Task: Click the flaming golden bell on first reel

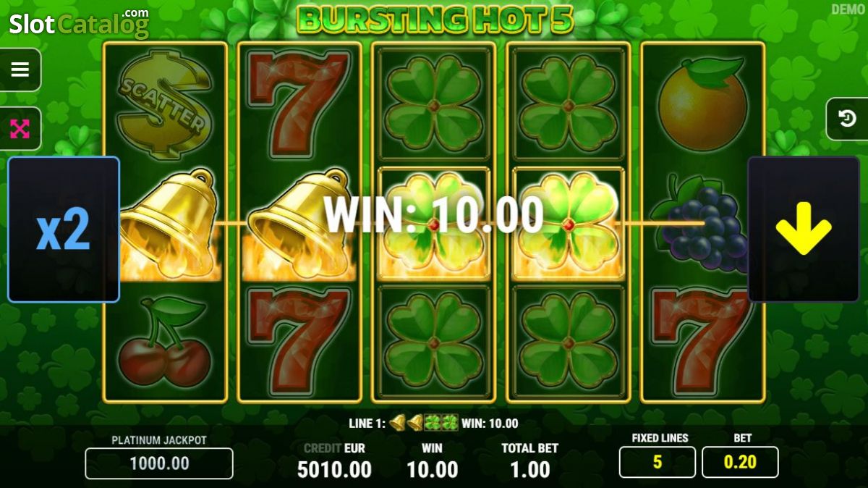Action: pyautogui.click(x=166, y=224)
